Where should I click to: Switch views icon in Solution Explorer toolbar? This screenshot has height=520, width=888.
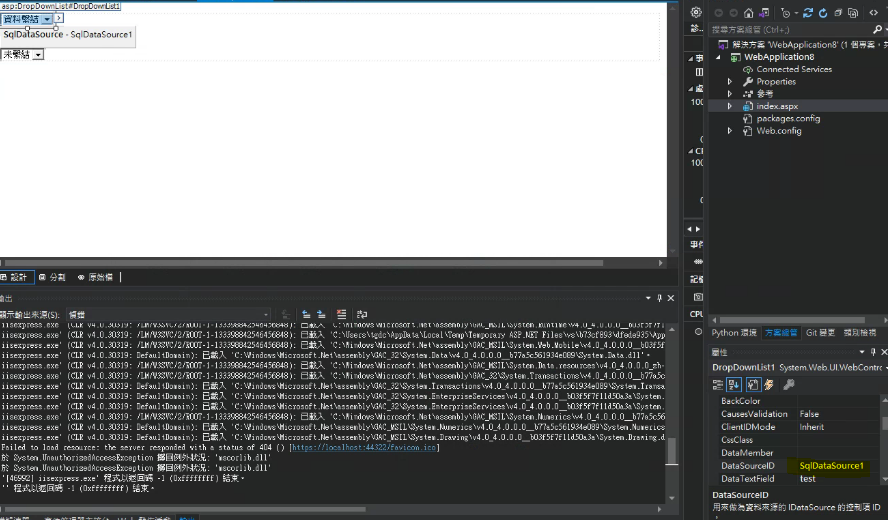pyautogui.click(x=764, y=13)
